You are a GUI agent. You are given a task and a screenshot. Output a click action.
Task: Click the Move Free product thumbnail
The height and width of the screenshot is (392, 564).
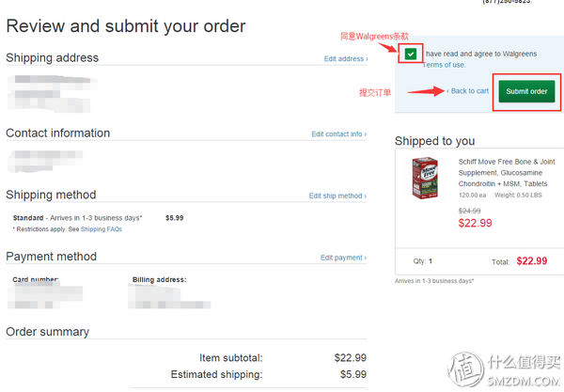425,178
